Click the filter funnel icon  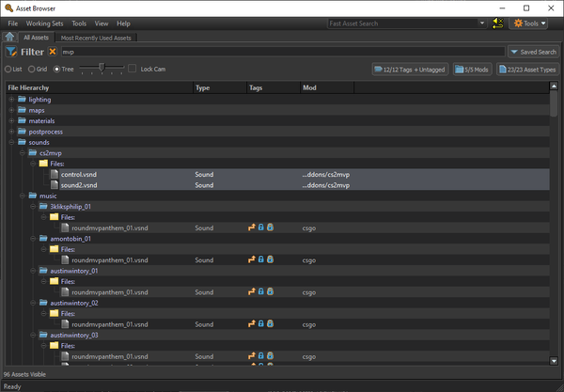click(x=11, y=52)
